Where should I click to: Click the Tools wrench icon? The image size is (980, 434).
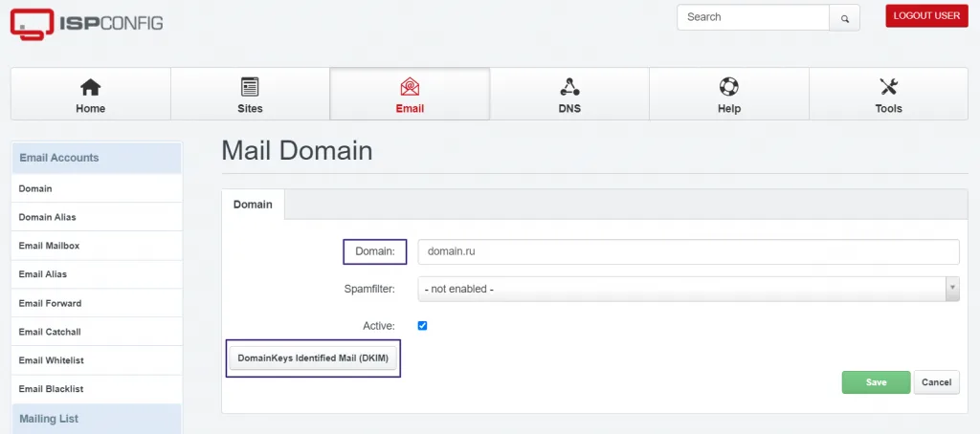pos(888,87)
